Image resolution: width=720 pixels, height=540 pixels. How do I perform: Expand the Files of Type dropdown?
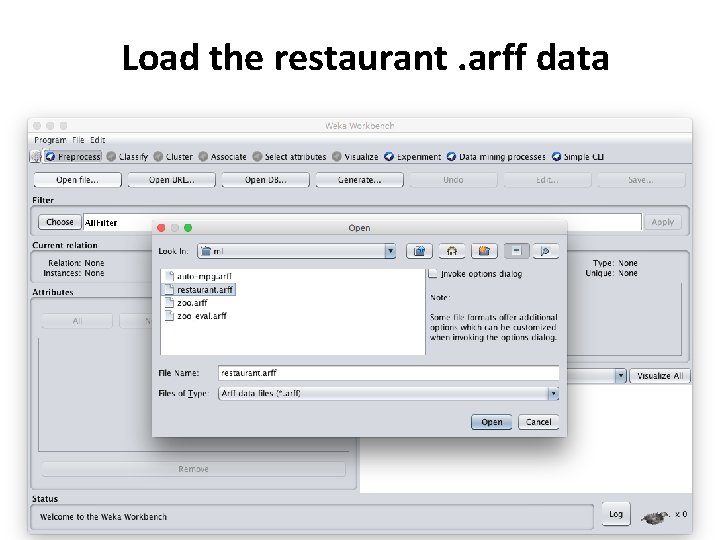[553, 394]
